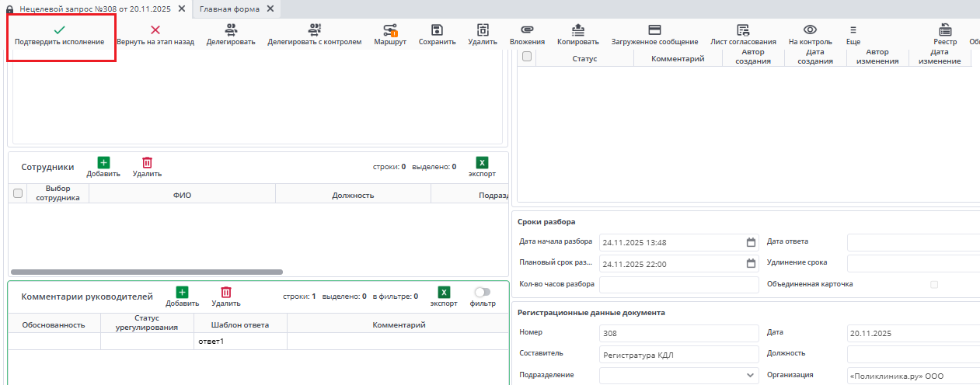Screen dimensions: 980x385
Task: Open the Маршрут view
Action: coord(390,35)
